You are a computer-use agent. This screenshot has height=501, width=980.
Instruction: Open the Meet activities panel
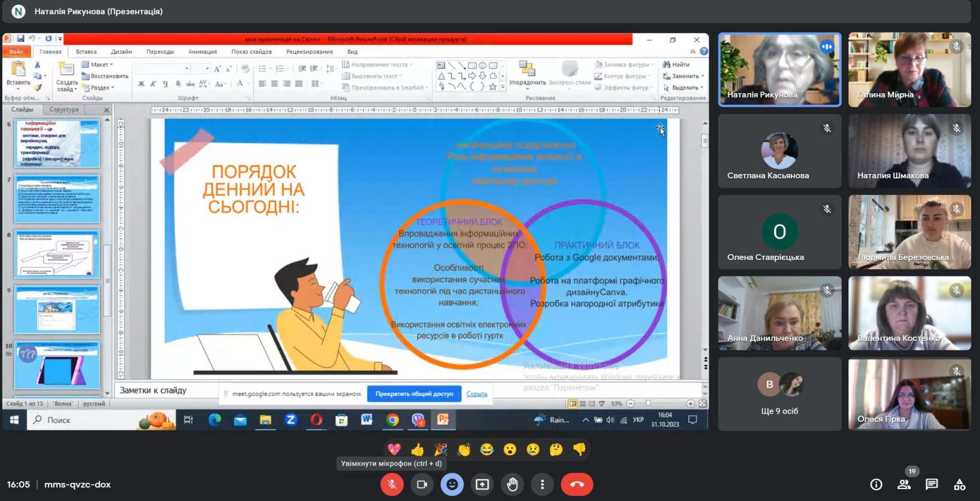[959, 485]
